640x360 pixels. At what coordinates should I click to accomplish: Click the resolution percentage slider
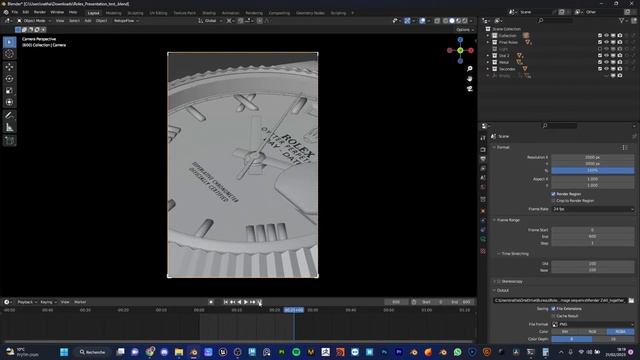pos(593,171)
